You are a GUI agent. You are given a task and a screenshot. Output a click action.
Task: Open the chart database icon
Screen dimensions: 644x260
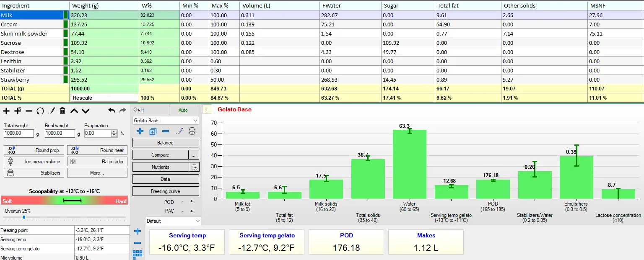[x=192, y=131]
